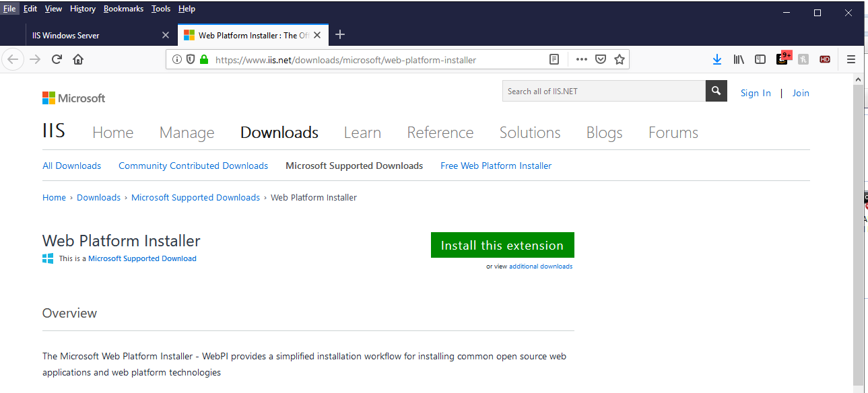868x393 pixels.
Task: Click the scrollbar up arrow
Action: point(858,79)
